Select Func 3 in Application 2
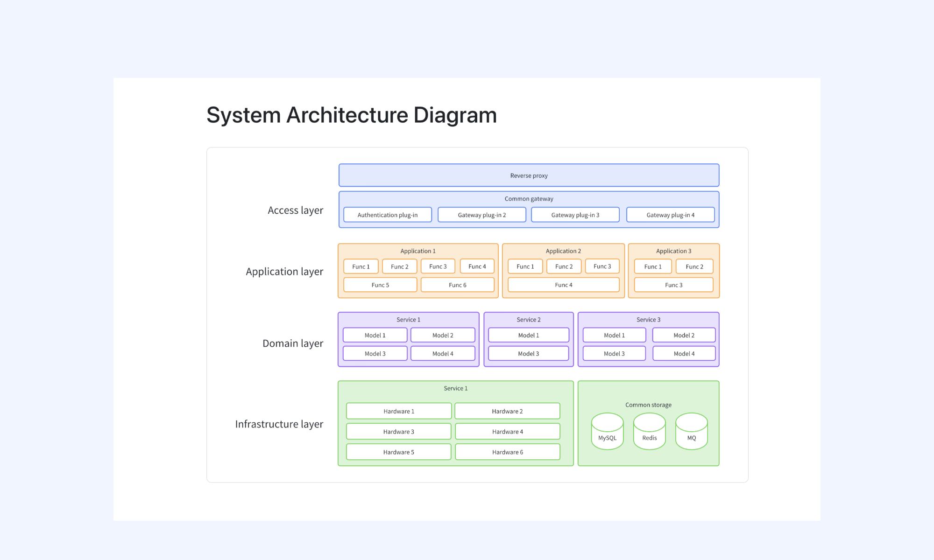Viewport: 934px width, 560px height. click(x=602, y=266)
